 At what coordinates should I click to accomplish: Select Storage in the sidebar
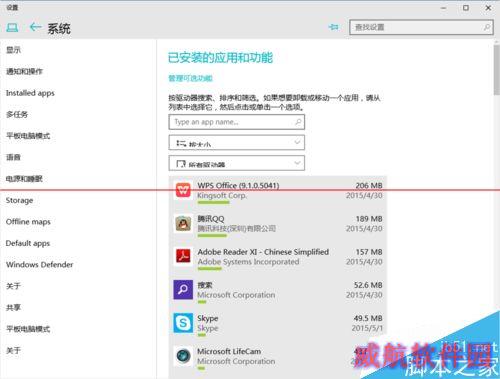point(19,200)
